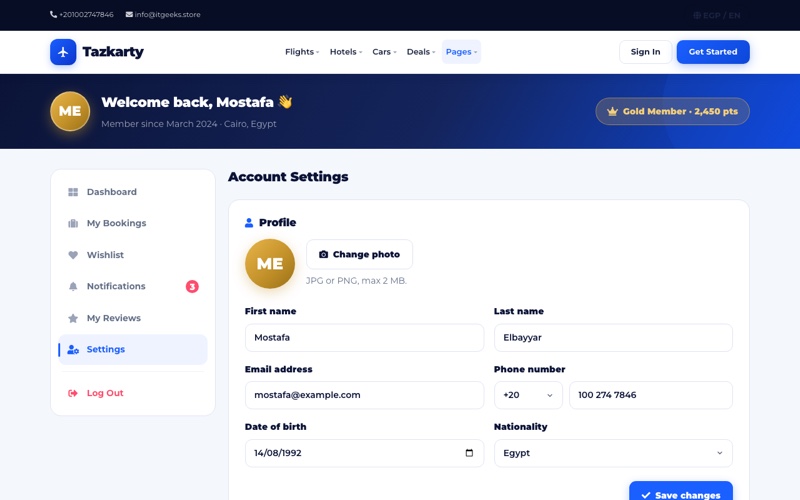Open the Hotels dropdown menu
This screenshot has height=500, width=800.
pyautogui.click(x=346, y=52)
